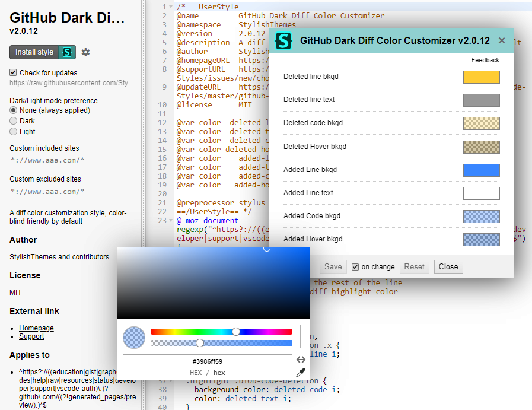Viewport: 532px width, 410px height.
Task: Switch color format to lowercase hex
Action: point(219,373)
